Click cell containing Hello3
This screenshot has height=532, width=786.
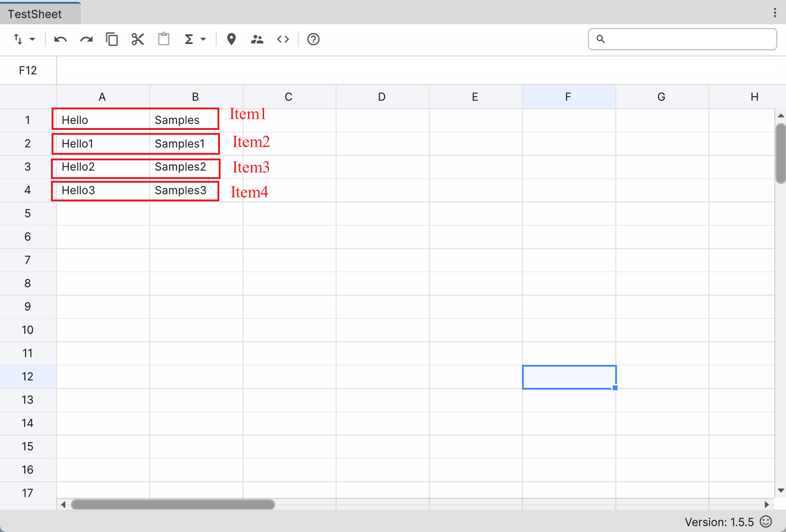103,190
